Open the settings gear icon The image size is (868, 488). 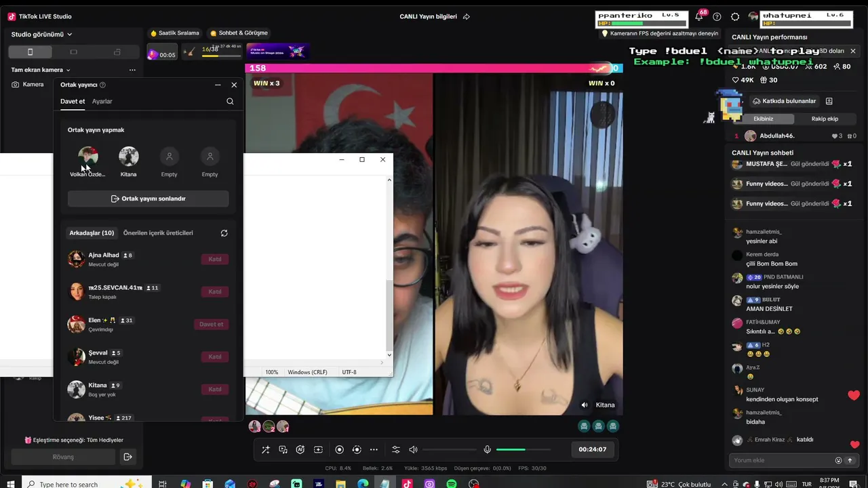click(735, 16)
